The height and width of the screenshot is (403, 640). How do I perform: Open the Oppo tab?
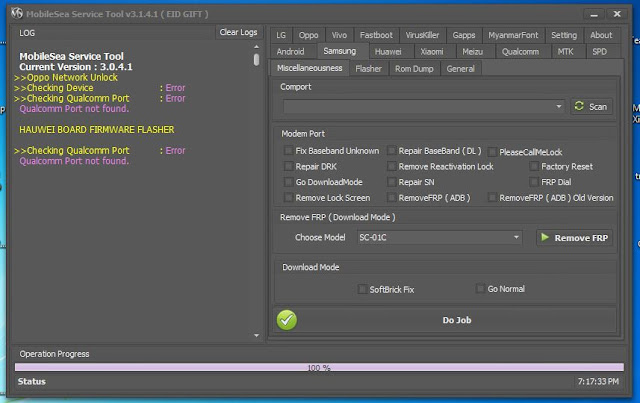(309, 35)
